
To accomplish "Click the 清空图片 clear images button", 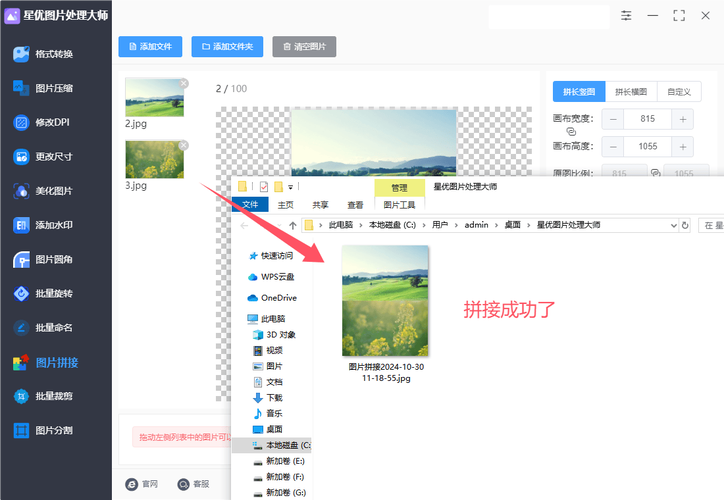I will point(304,47).
